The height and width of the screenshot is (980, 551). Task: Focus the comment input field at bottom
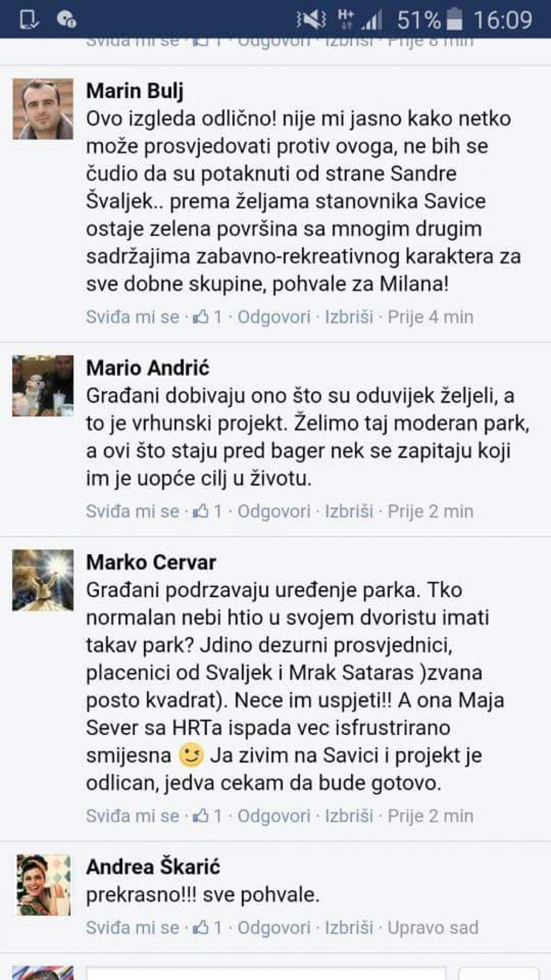(x=266, y=973)
